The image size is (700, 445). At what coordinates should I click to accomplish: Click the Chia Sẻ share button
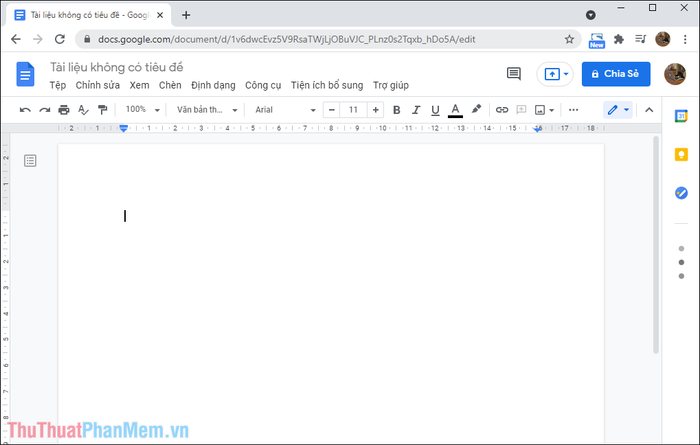[616, 74]
